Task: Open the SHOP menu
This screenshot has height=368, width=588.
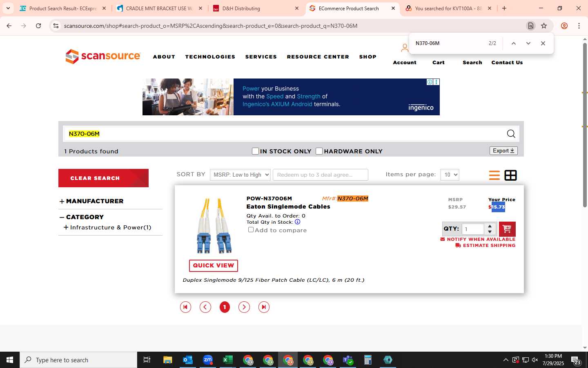Action: point(368,57)
